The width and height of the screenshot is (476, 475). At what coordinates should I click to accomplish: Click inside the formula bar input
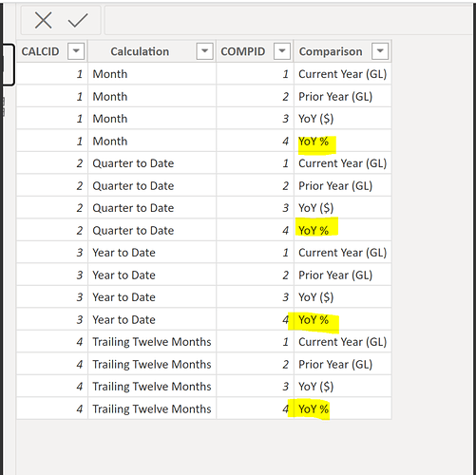[288, 20]
